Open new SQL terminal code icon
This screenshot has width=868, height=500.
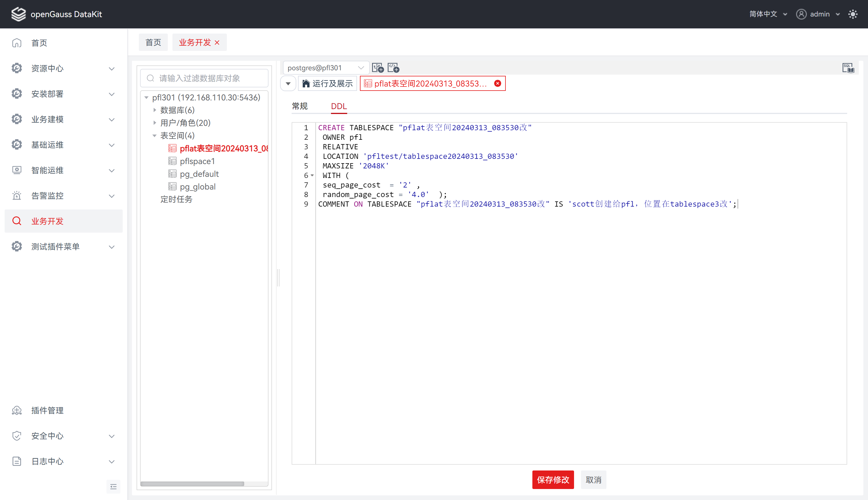pos(393,68)
